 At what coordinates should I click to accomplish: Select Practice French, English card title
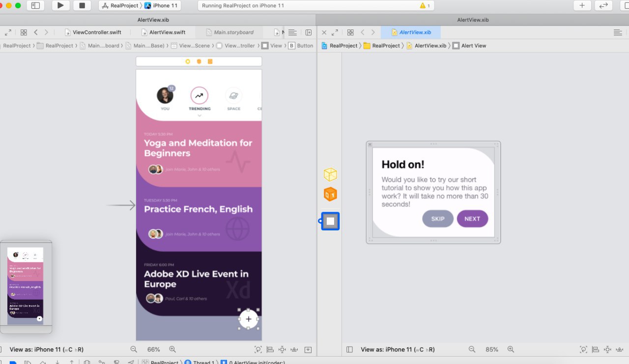tap(198, 209)
